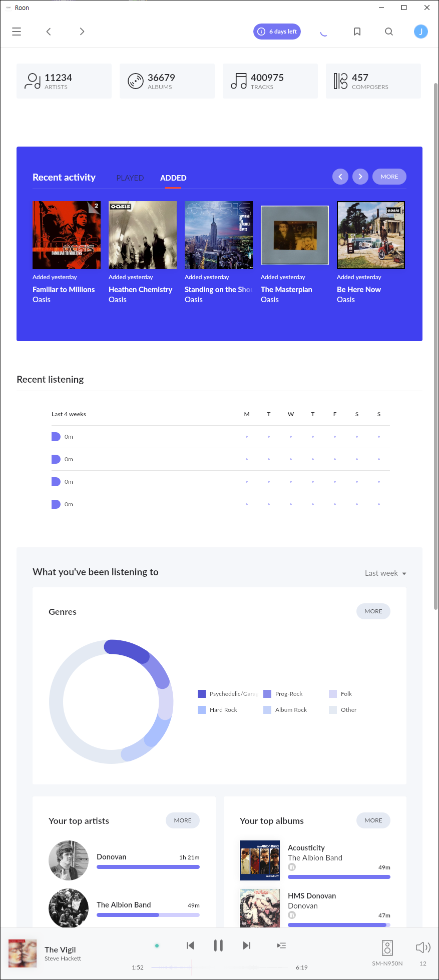Click MORE in Your top artists
The width and height of the screenshot is (439, 980).
[183, 820]
